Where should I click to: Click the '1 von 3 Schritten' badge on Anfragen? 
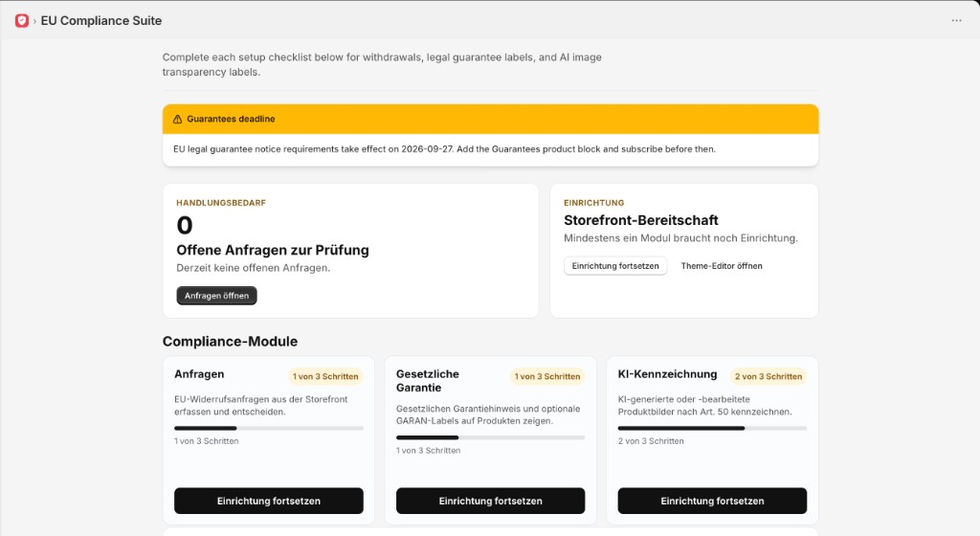click(325, 376)
